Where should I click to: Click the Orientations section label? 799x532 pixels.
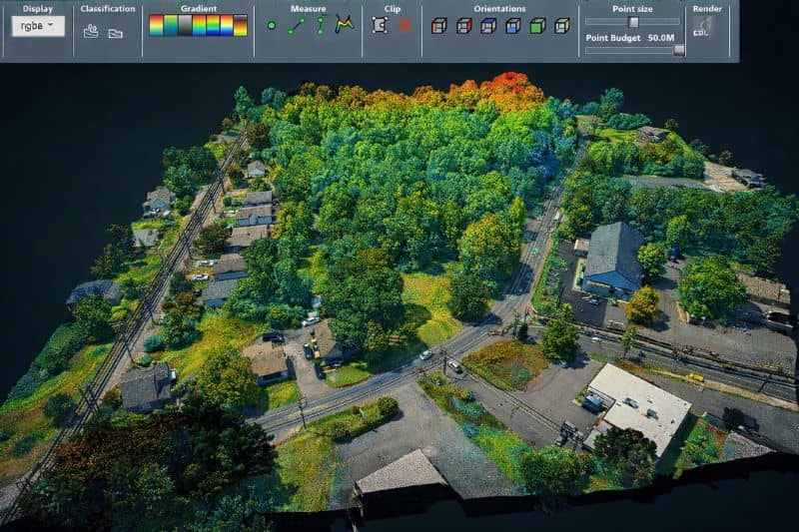(499, 9)
